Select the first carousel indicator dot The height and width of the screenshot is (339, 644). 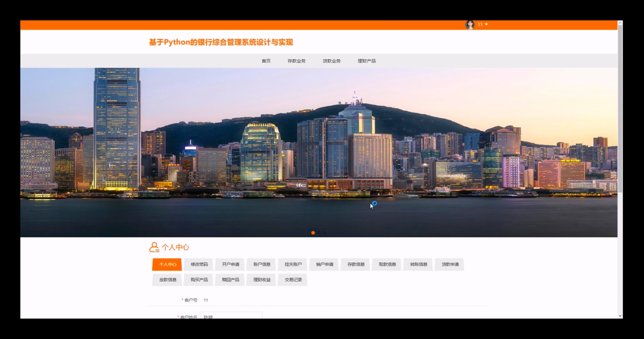point(313,233)
